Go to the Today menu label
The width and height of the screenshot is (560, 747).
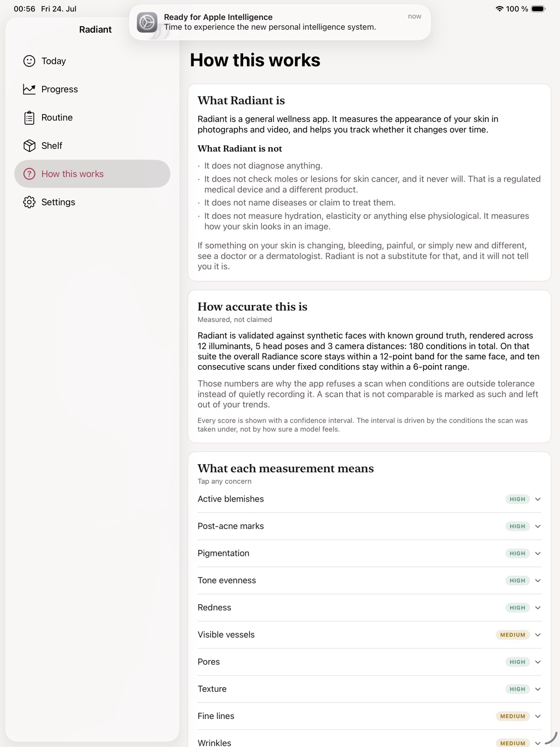coord(54,61)
